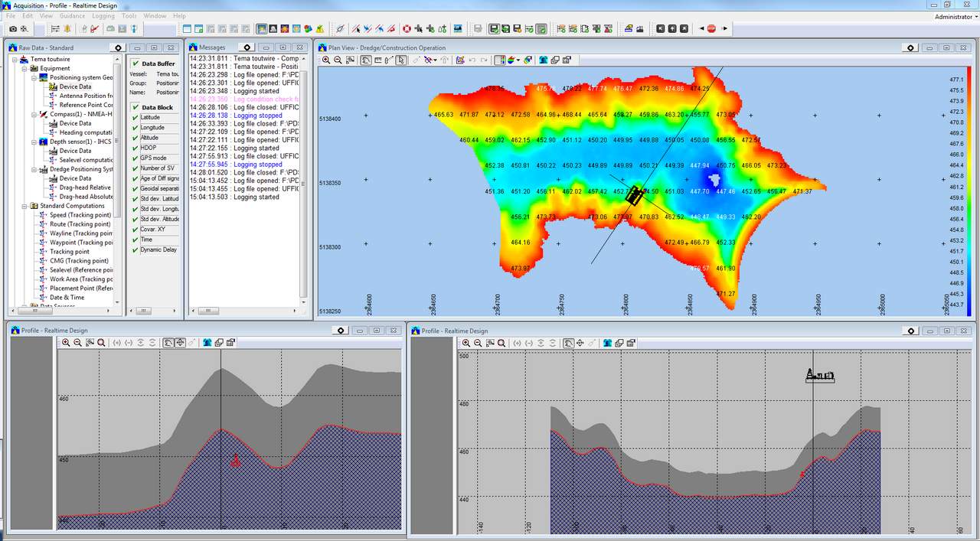Click the Raw Data tree vertical scrollbar
This screenshot has height=541, width=980.
point(119,179)
